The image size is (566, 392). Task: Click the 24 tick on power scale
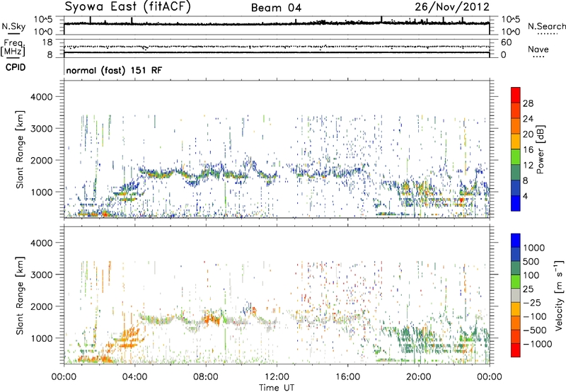coord(528,119)
